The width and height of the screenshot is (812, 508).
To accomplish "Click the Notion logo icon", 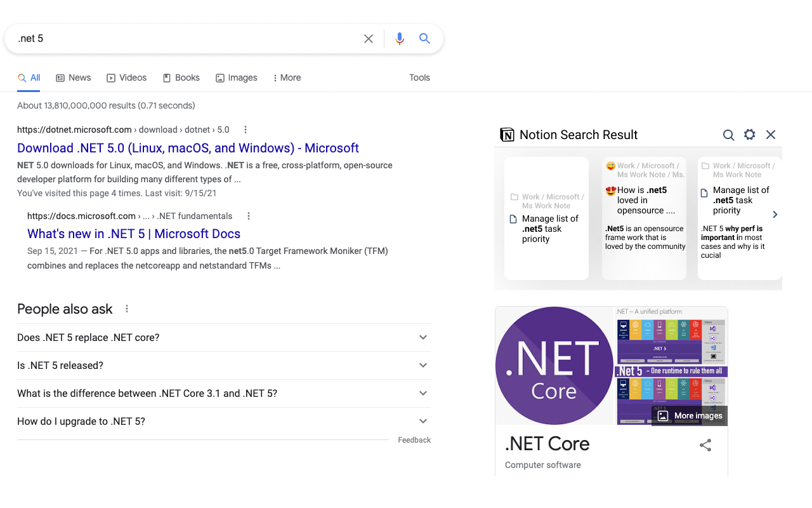I will (507, 135).
